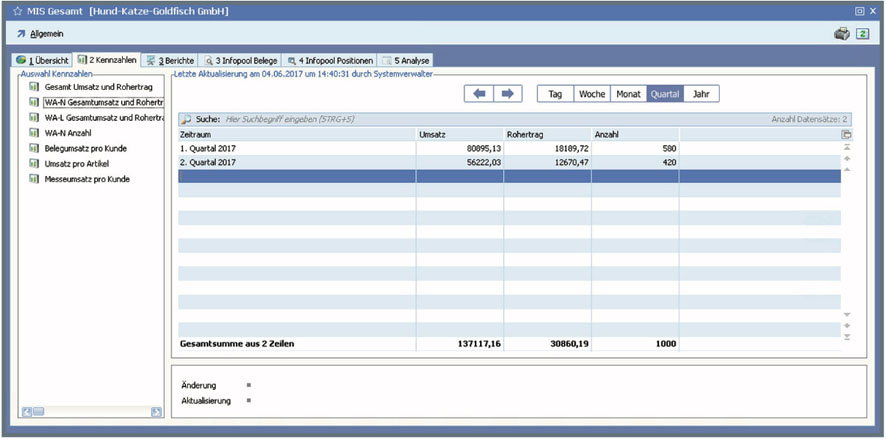Screen dimensions: 886x440
Task: Click the magnifier icon beside Suche
Action: [x=186, y=119]
